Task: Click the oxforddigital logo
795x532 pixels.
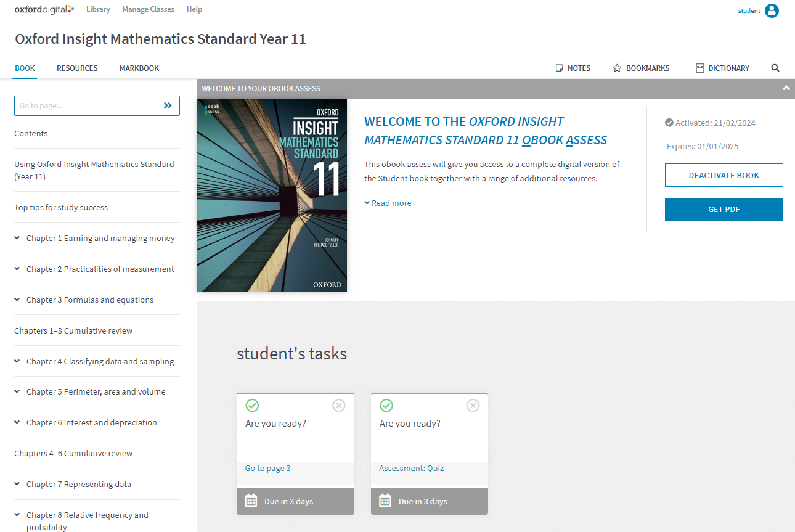Action: pos(44,9)
